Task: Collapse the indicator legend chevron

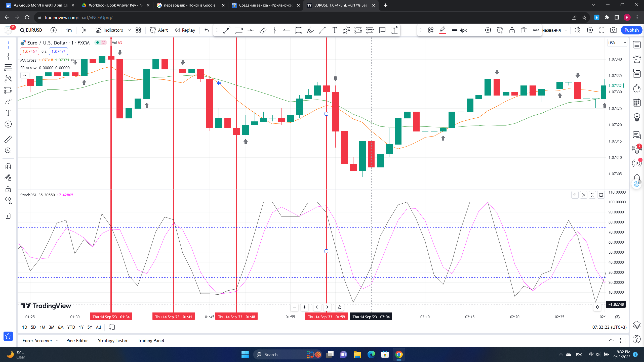Action: (x=25, y=75)
